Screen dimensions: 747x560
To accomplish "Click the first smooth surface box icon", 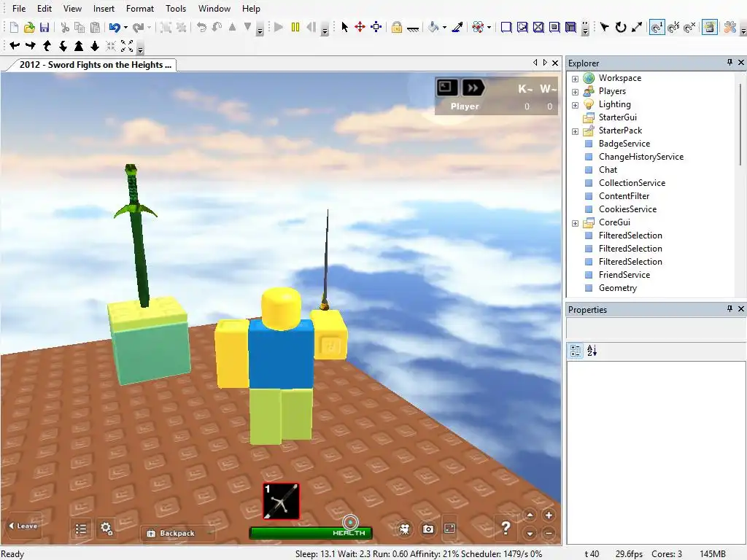I will (x=506, y=27).
